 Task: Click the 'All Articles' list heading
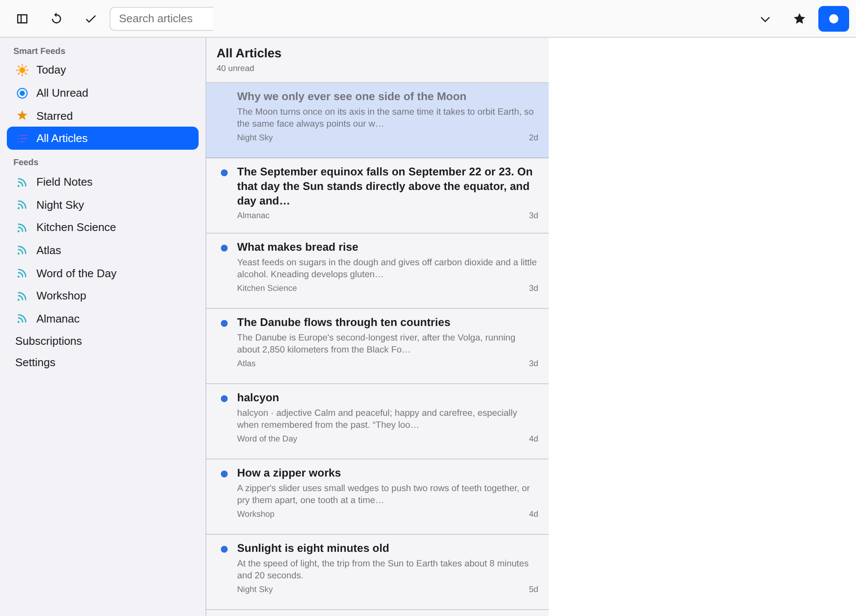pos(249,53)
